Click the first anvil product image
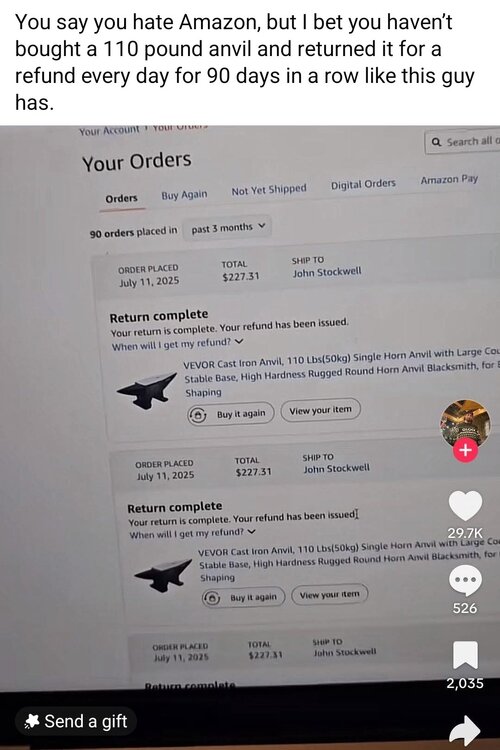500x750 pixels. coord(147,390)
